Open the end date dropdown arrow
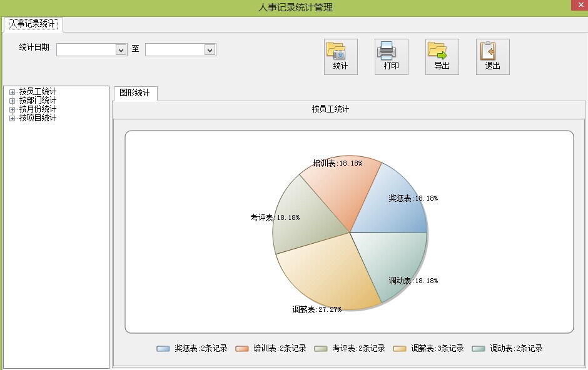This screenshot has width=588, height=370. [x=210, y=50]
